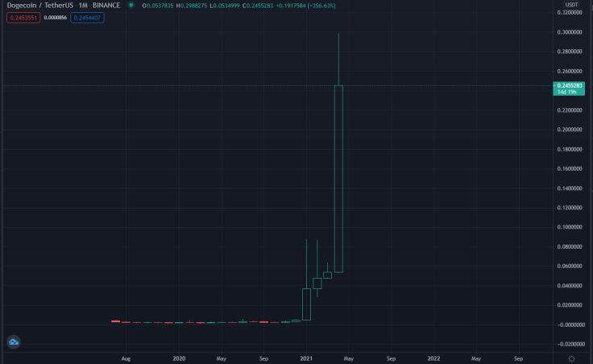The width and height of the screenshot is (593, 364).
Task: Click the change value +0.1917584 (+356.63%)
Action: coord(305,6)
